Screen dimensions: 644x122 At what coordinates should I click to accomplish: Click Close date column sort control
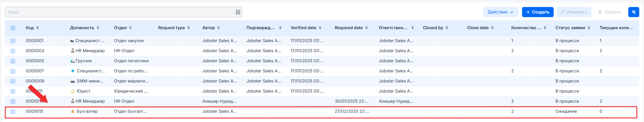pos(492,28)
